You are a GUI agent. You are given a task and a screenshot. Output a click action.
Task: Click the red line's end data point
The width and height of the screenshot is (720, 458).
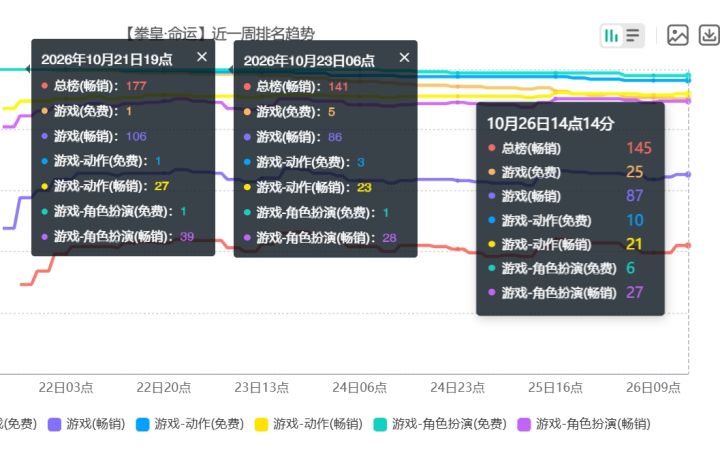[688, 245]
